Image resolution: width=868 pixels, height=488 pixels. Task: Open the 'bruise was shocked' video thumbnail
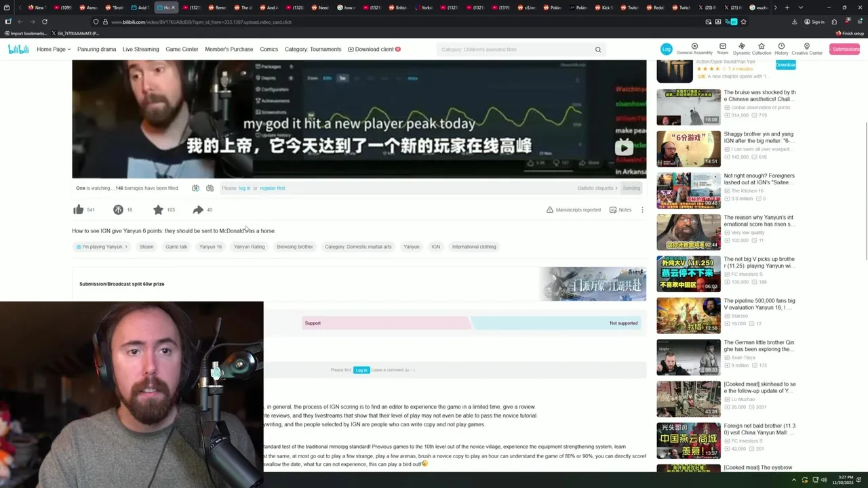point(688,106)
